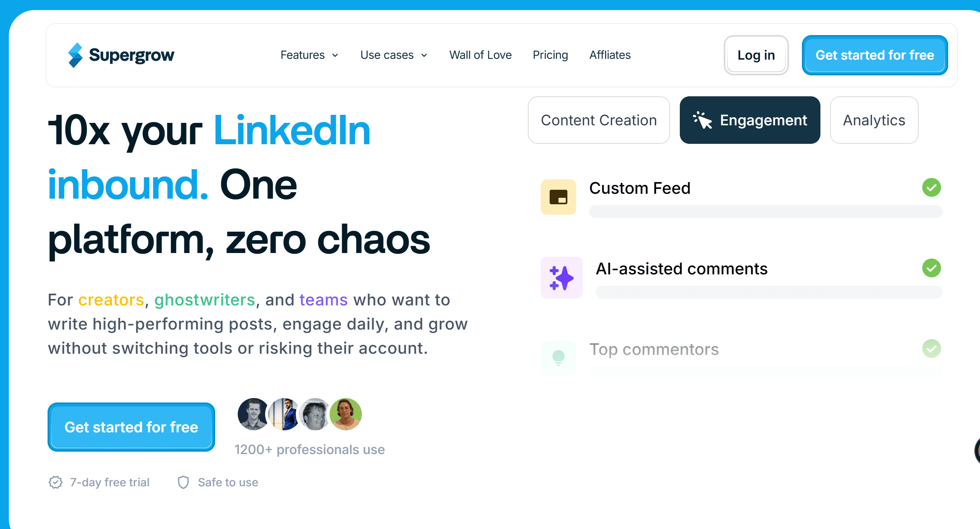The image size is (980, 529).
Task: Click the Safe to use shield icon
Action: pyautogui.click(x=183, y=482)
